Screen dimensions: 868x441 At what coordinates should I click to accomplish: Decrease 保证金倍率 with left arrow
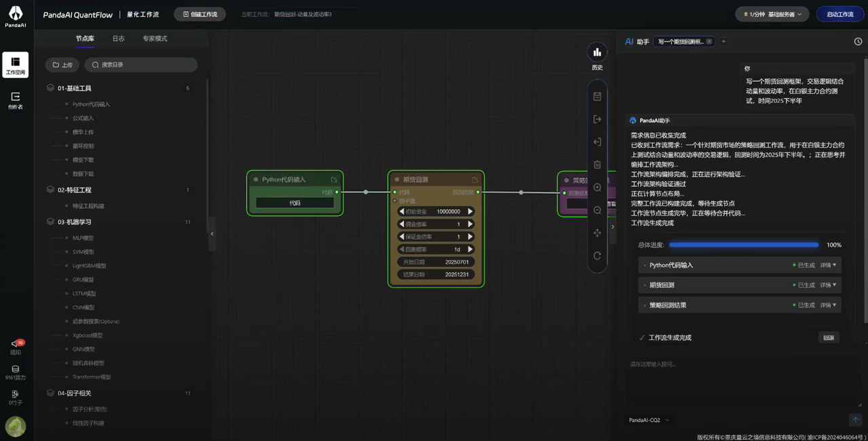coord(401,236)
